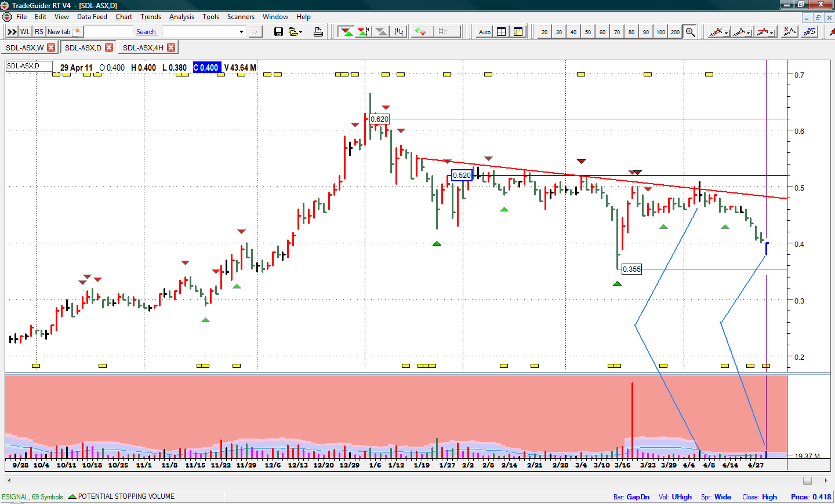Open the Scanners menu
Image resolution: width=835 pixels, height=504 pixels.
coord(241,17)
